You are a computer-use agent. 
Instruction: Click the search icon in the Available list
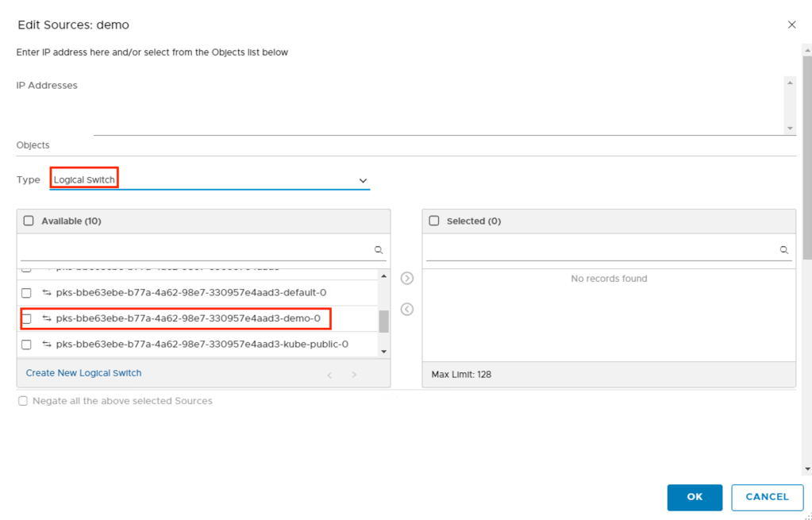tap(379, 250)
